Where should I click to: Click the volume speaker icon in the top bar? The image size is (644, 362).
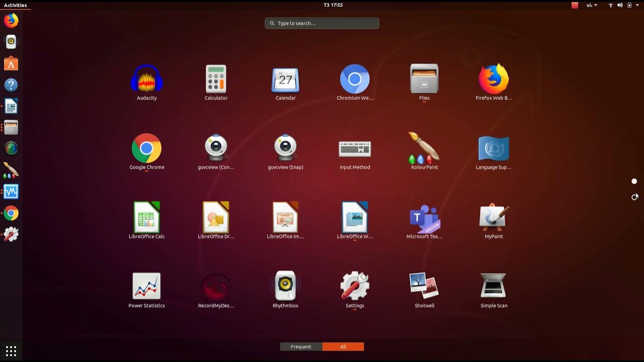[x=620, y=5]
